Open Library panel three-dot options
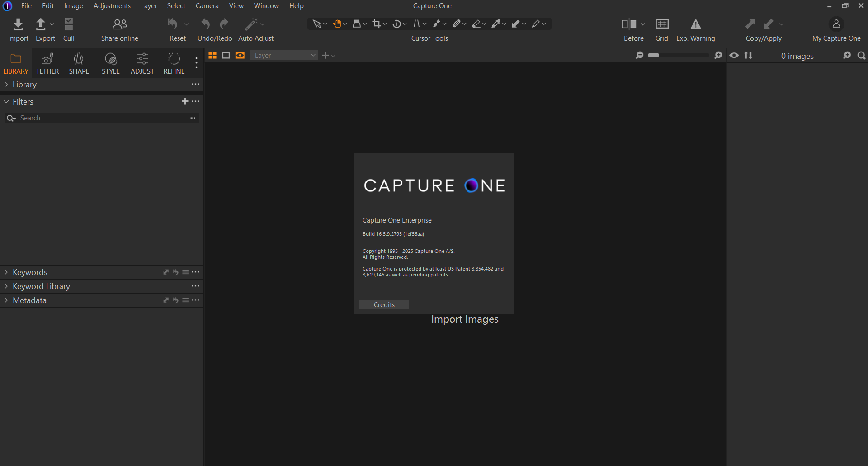 tap(195, 84)
